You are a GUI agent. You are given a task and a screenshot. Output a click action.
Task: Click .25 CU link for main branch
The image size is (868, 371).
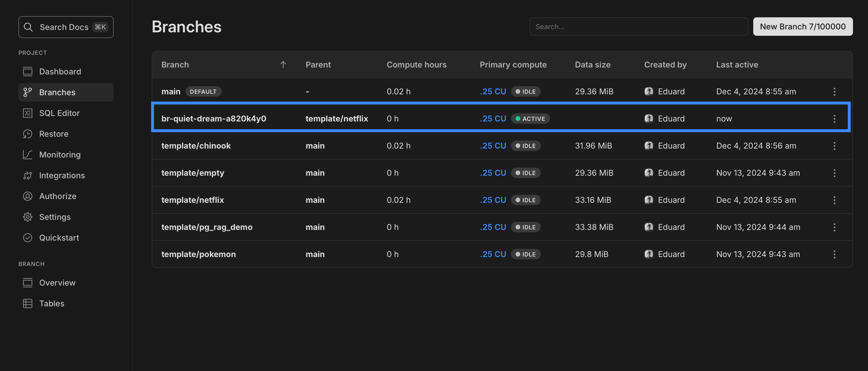493,92
